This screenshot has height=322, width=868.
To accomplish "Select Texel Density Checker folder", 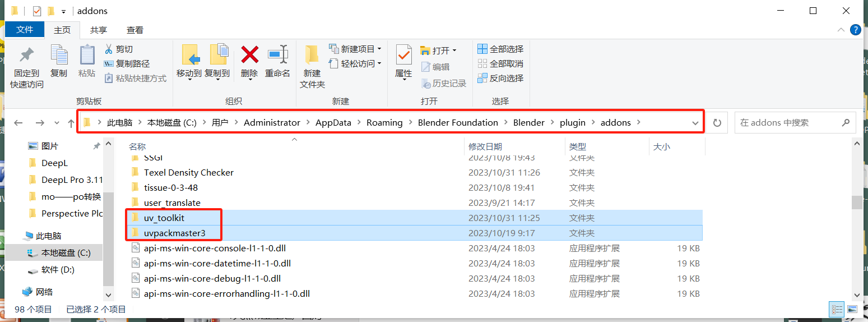I will click(188, 172).
